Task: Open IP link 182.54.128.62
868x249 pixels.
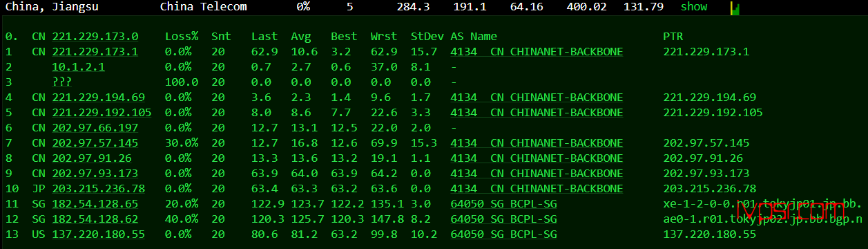Action: click(x=95, y=219)
